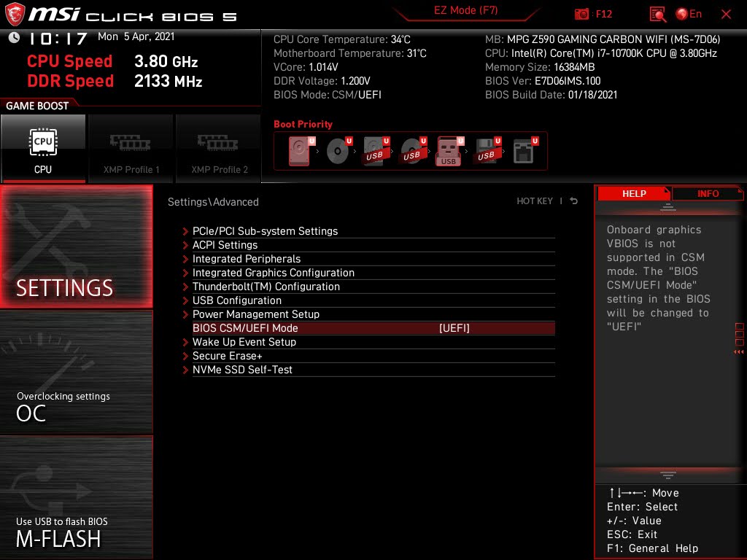Select the optical disc boot priority icon
Screen dimensions: 747x560
pyautogui.click(x=338, y=150)
